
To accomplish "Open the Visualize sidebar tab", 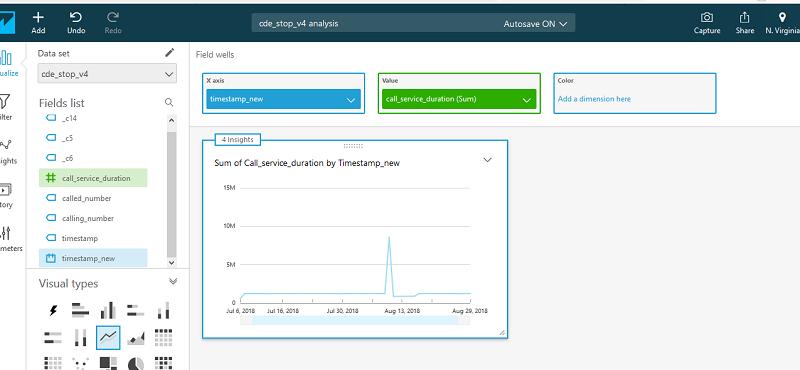I will [x=7, y=63].
